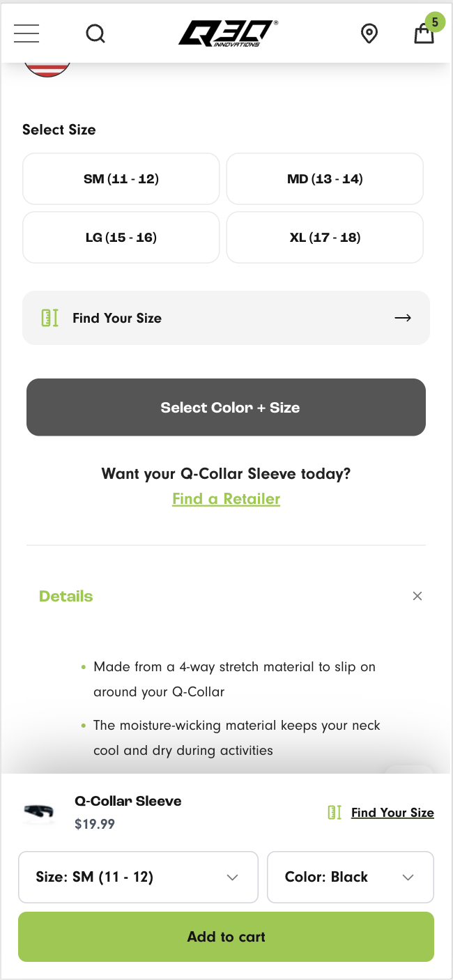This screenshot has width=453, height=980.
Task: Click Add to cart
Action: (x=226, y=937)
